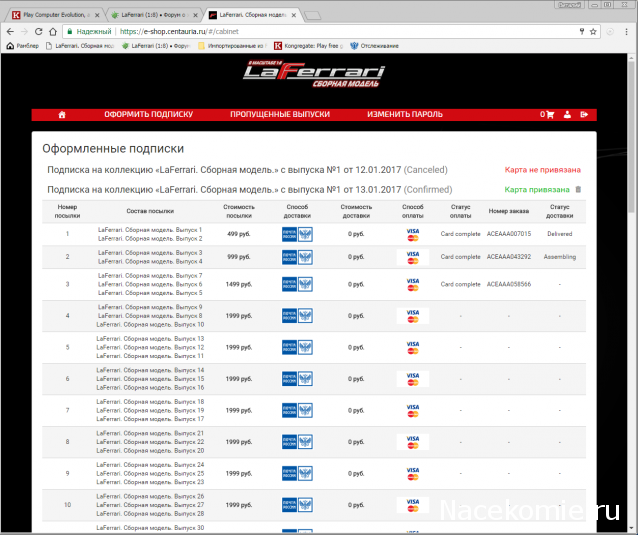638x535 pixels.
Task: Click Russian Post delivery icon in parcel 5
Action: 297,347
